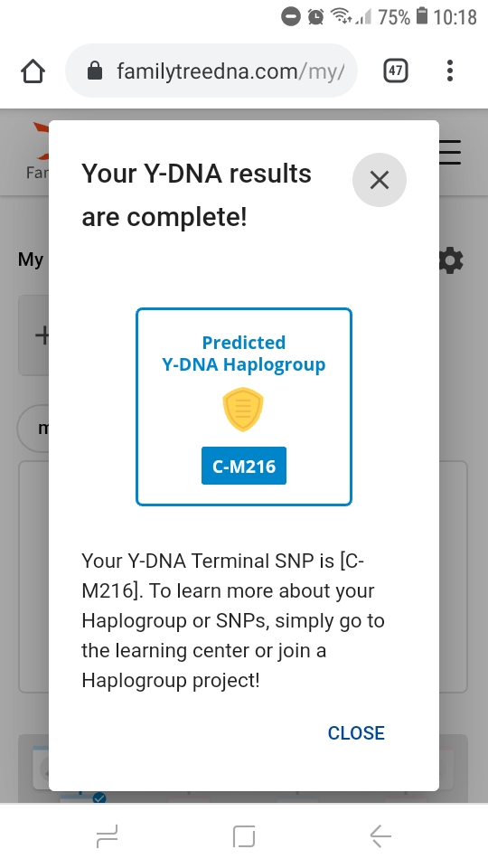488x868 pixels.
Task: Tap the battery status indicator
Action: click(422, 15)
